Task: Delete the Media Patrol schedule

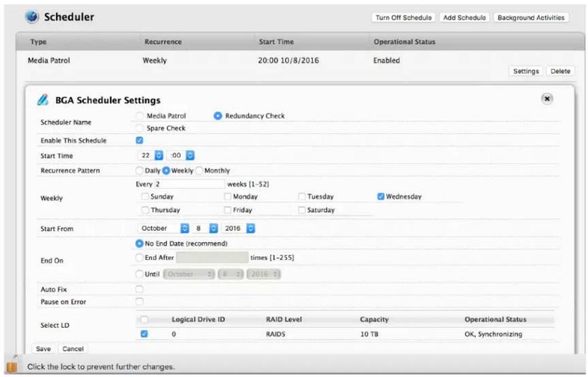Action: [560, 71]
